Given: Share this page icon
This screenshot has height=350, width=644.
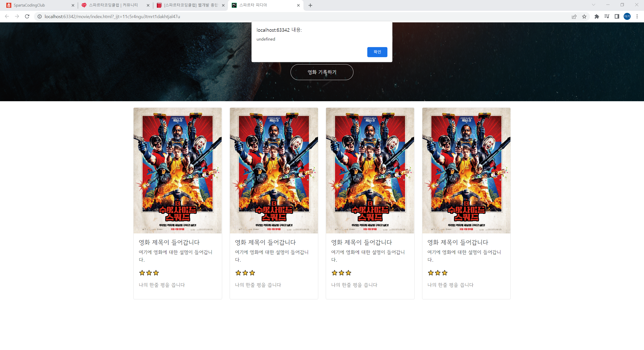Looking at the screenshot, I should coord(574,16).
